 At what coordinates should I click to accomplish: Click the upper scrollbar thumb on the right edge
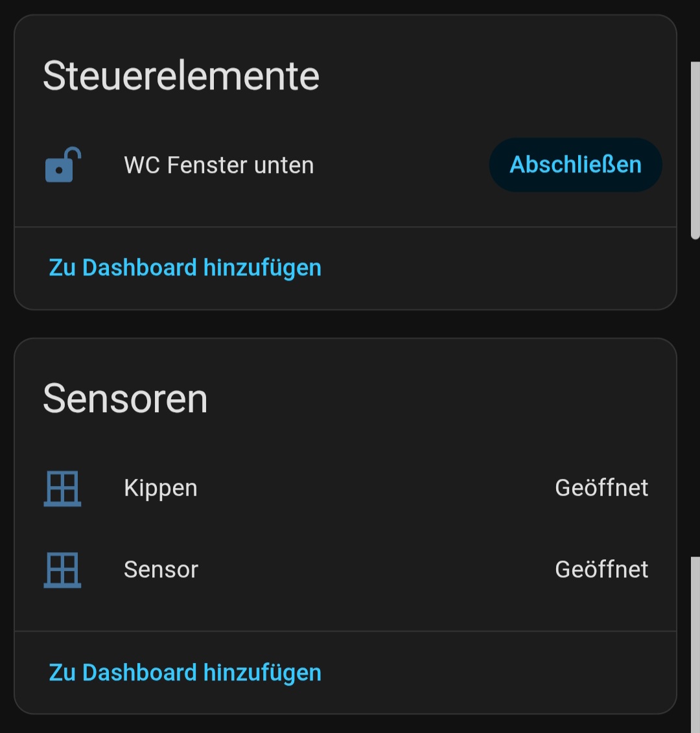pyautogui.click(x=695, y=149)
